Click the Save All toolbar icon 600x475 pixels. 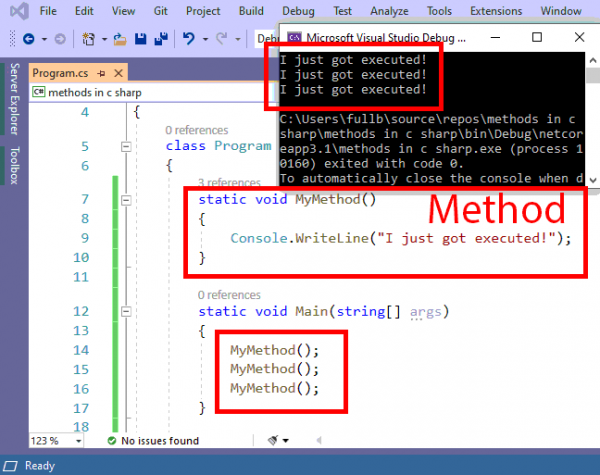click(159, 40)
